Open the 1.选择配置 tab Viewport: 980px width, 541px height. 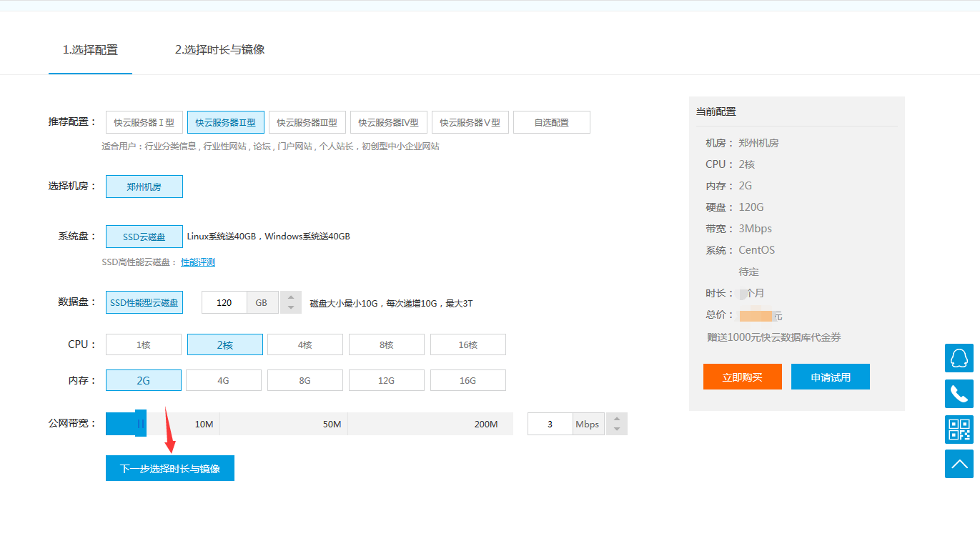90,50
